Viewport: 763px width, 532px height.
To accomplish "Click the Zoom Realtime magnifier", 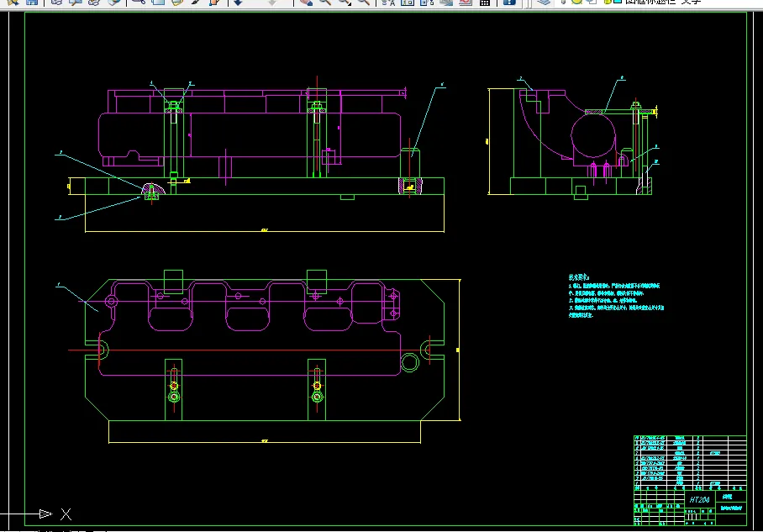I will [x=324, y=3].
